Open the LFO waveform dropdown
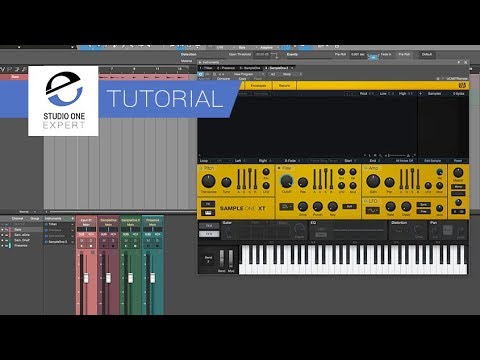 click(372, 211)
